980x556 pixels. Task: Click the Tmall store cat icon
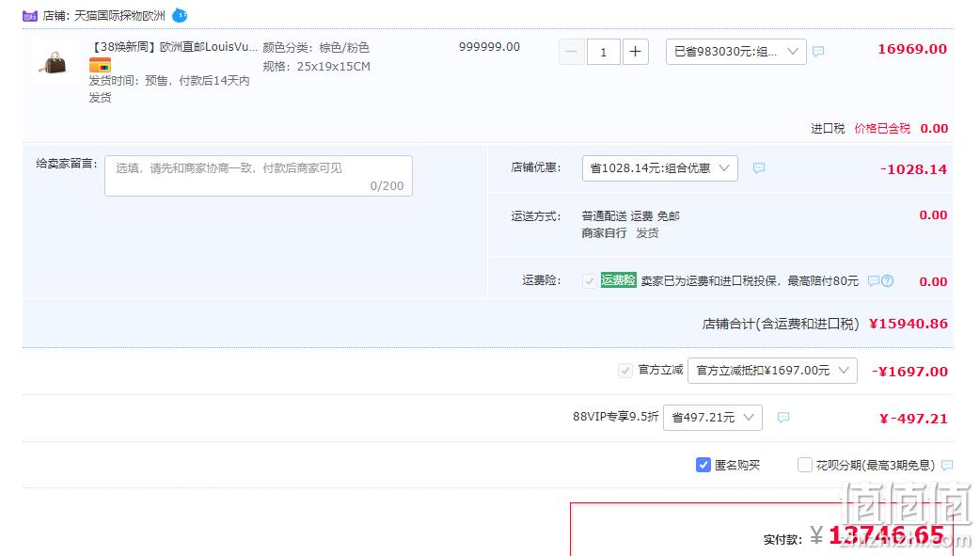[x=29, y=16]
